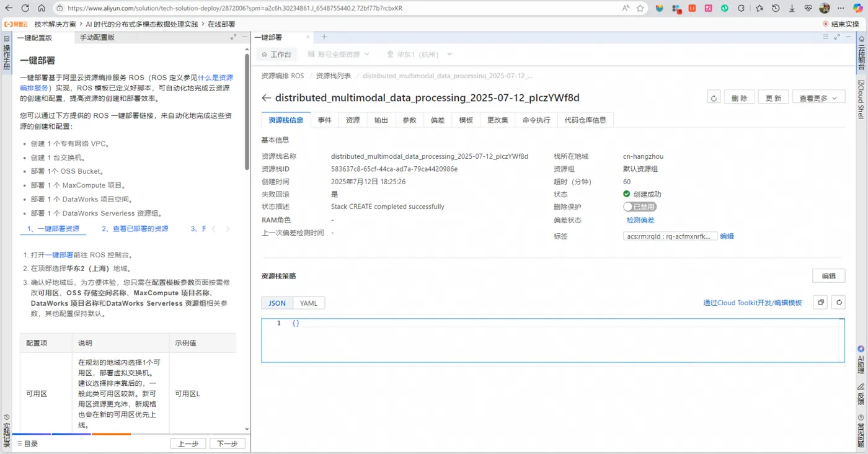Copy the template with the copy icon
The height and width of the screenshot is (454, 868).
click(x=820, y=303)
